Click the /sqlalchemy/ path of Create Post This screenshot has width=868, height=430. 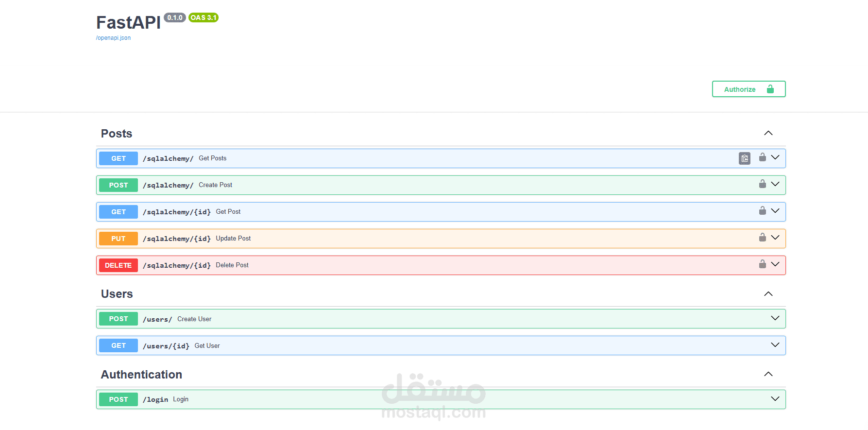(x=168, y=185)
